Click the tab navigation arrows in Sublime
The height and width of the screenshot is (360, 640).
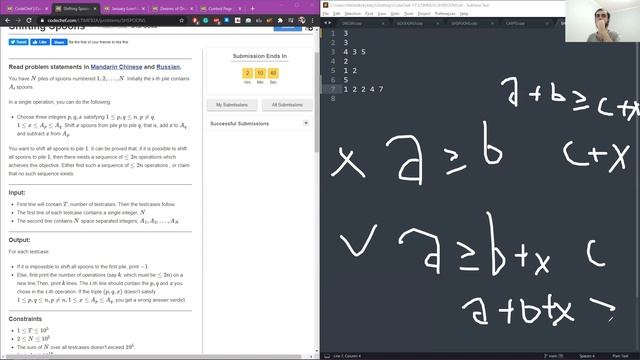[x=327, y=23]
